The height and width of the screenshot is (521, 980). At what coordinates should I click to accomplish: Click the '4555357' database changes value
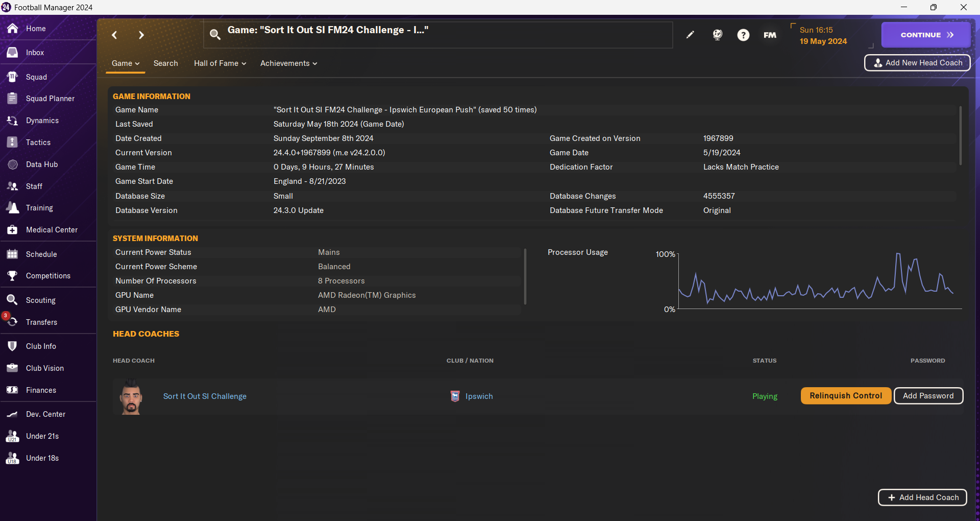click(719, 196)
